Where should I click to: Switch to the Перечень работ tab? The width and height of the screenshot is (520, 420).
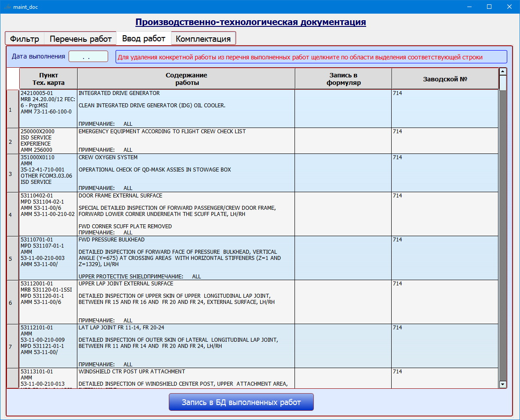[x=80, y=39]
